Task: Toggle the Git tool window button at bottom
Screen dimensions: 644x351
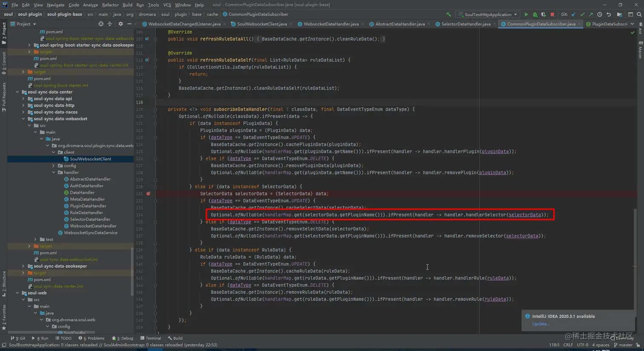Action: pos(18,338)
